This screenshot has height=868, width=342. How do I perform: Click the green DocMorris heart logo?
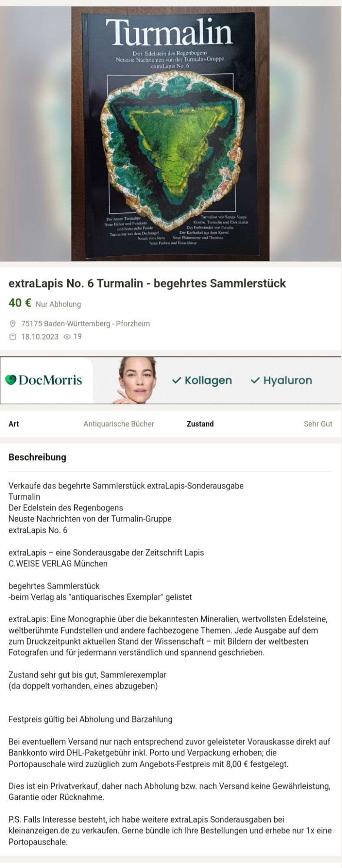11,380
